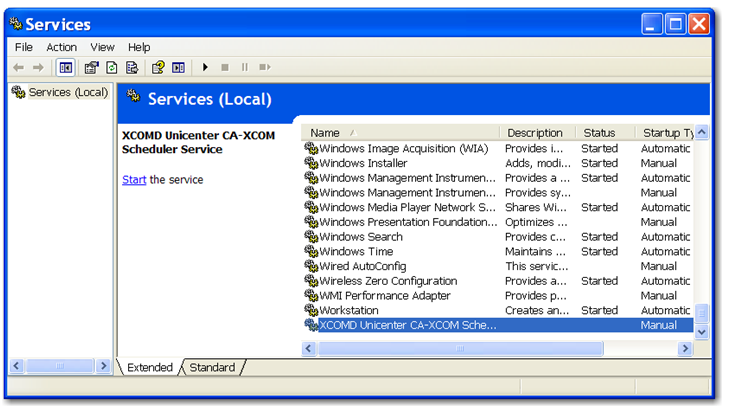Sort by the Startup Type column header
The width and height of the screenshot is (729, 411).
point(665,133)
